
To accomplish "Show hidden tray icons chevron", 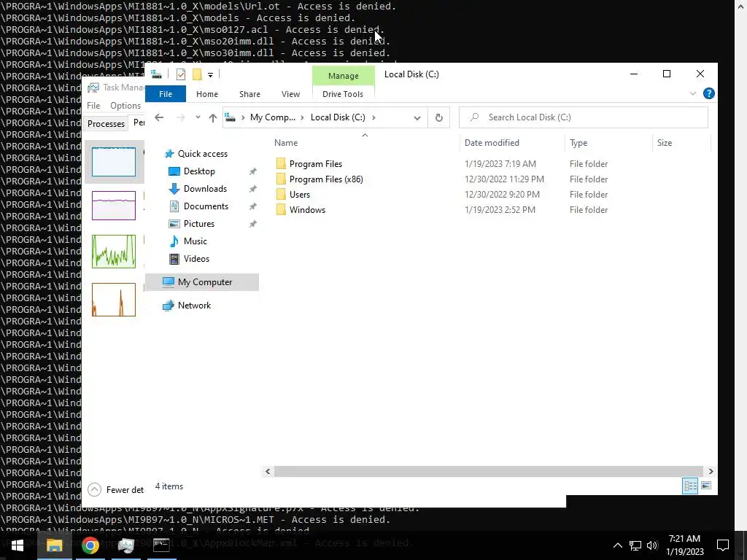I will click(x=617, y=545).
